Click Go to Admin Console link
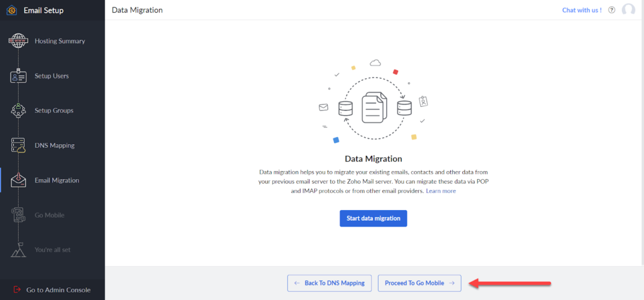Image resolution: width=644 pixels, height=300 pixels. [x=58, y=290]
